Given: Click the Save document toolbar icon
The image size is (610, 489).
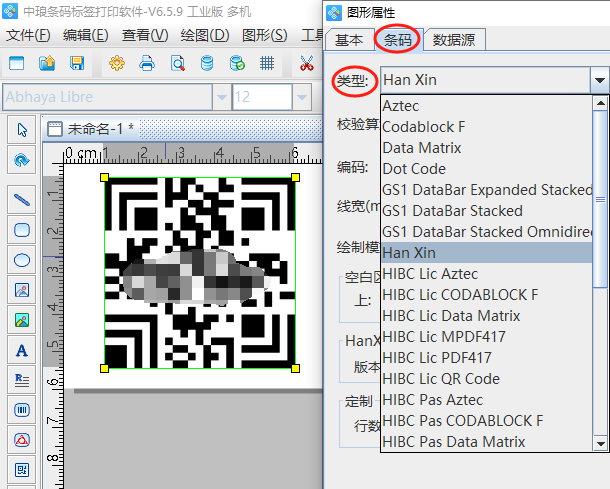Looking at the screenshot, I should tap(77, 64).
